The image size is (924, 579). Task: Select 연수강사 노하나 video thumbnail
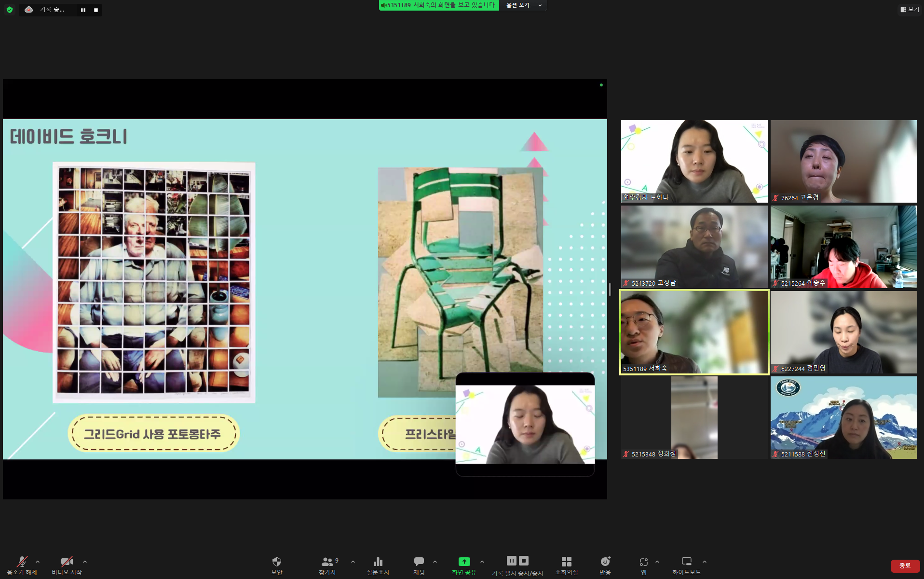coord(694,161)
